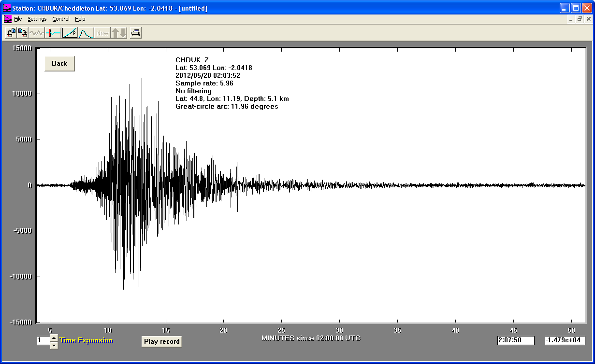This screenshot has height=364, width=595.
Task: Click the grayed waveform filter icon
Action: pos(37,33)
